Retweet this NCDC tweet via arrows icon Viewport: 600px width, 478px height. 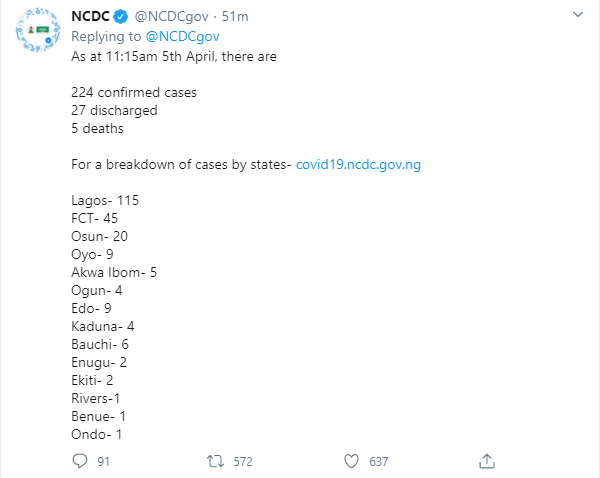pos(215,461)
